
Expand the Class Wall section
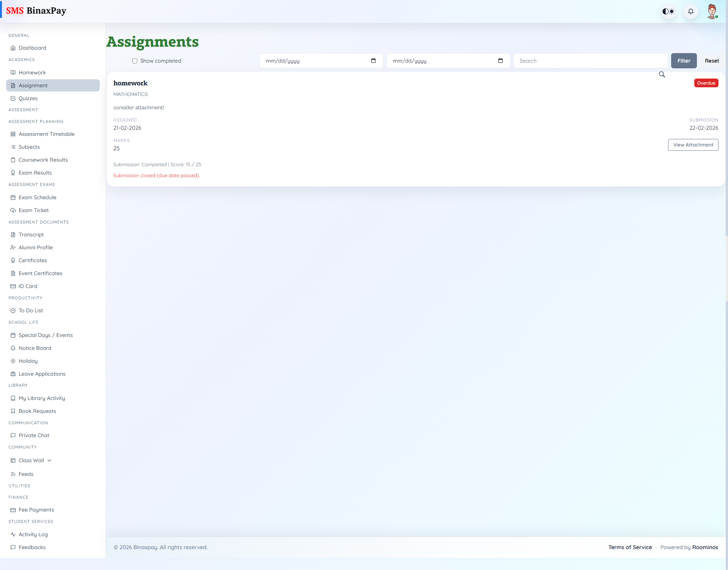click(49, 460)
